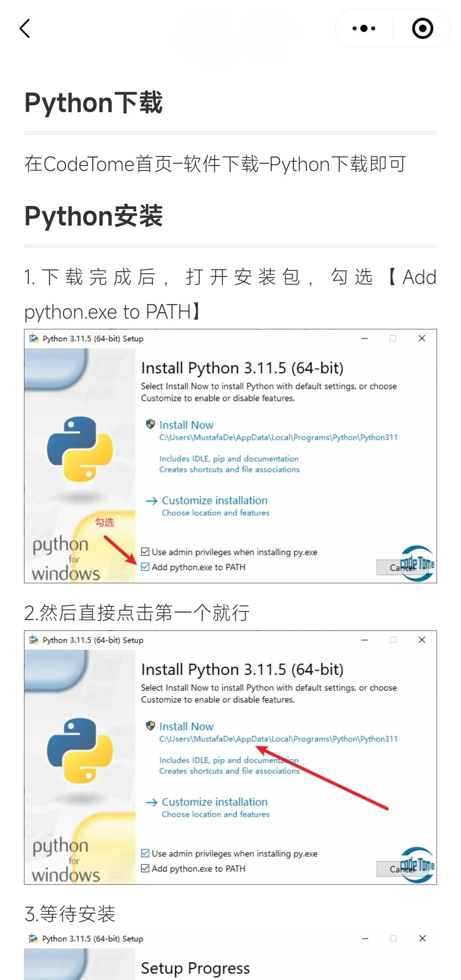The height and width of the screenshot is (980, 461).
Task: Toggle Use admin privileges checkbox in first screenshot
Action: 145,552
